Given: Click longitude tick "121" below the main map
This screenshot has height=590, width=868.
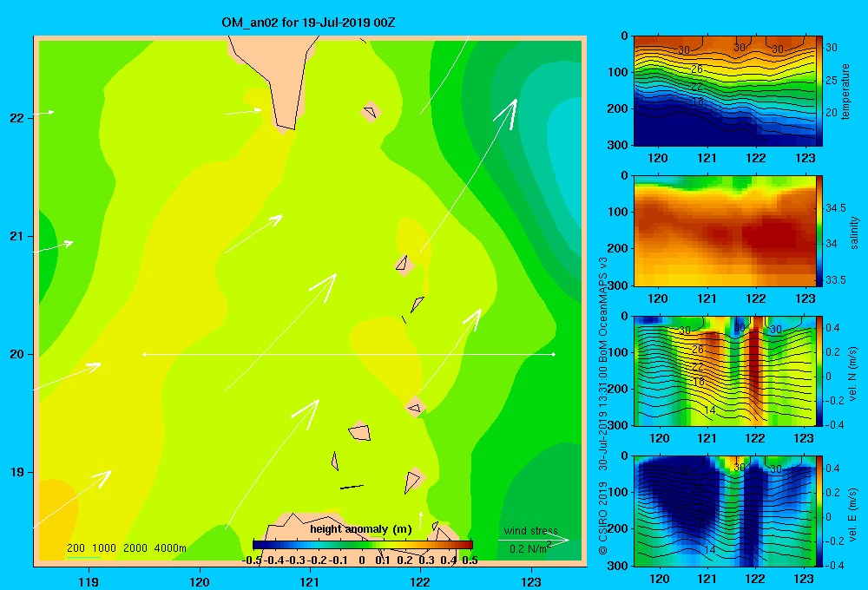Looking at the screenshot, I should tap(310, 581).
